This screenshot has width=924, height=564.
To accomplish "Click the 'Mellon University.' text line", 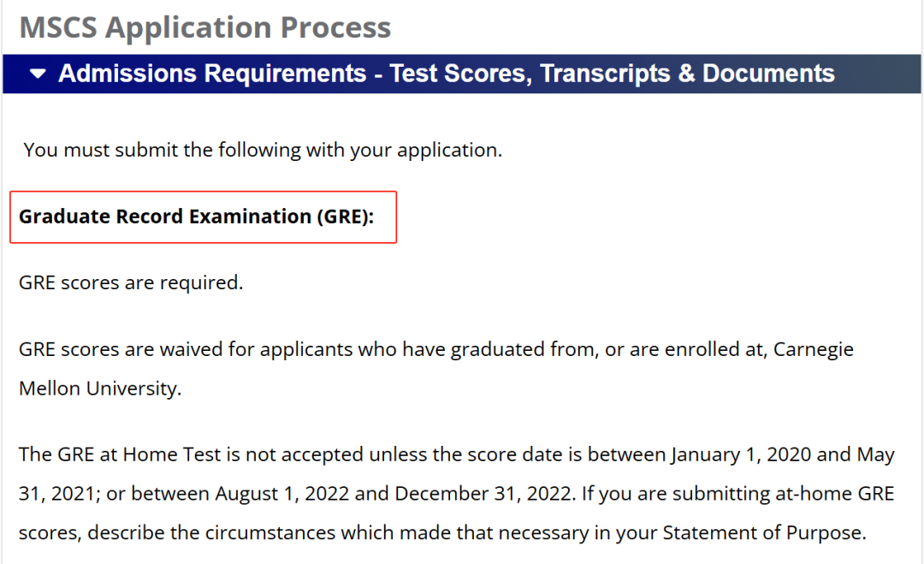I will point(100,389).
